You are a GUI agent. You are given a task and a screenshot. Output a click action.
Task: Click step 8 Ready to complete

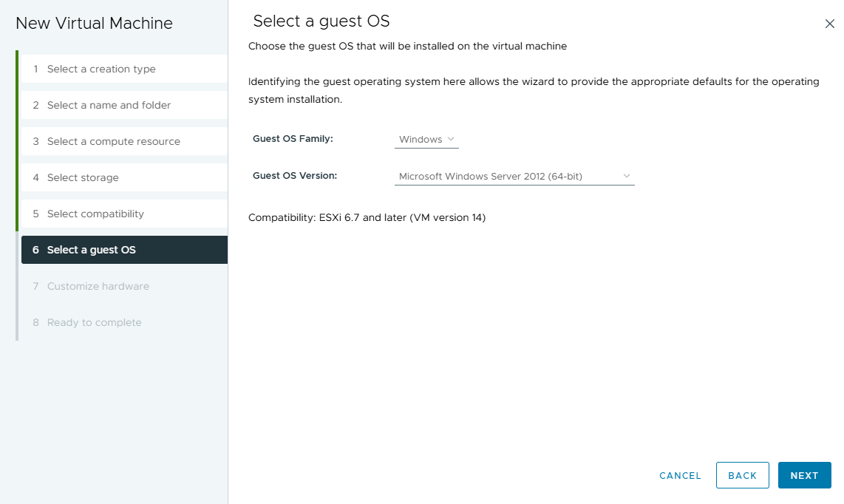coord(94,322)
